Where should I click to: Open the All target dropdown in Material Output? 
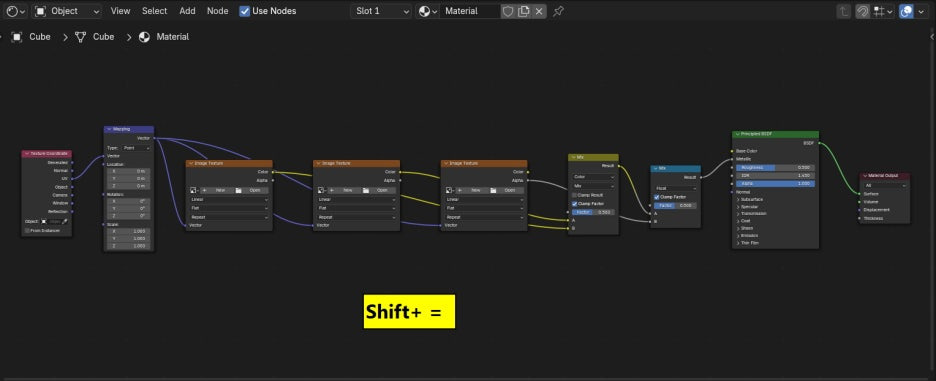(x=885, y=185)
